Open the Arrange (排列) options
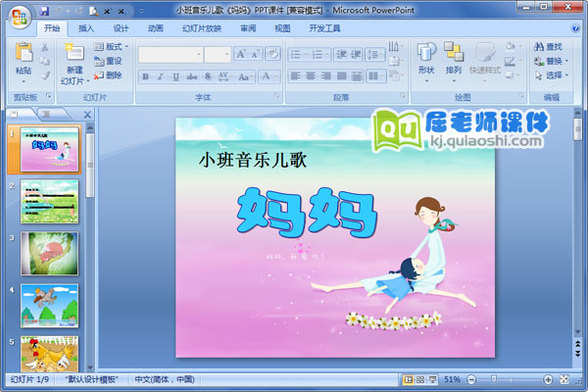 pyautogui.click(x=454, y=62)
